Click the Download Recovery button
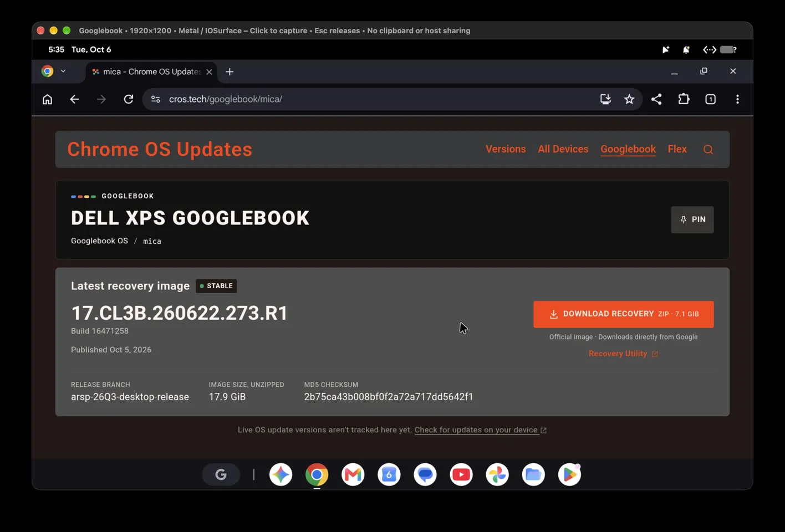 click(623, 314)
